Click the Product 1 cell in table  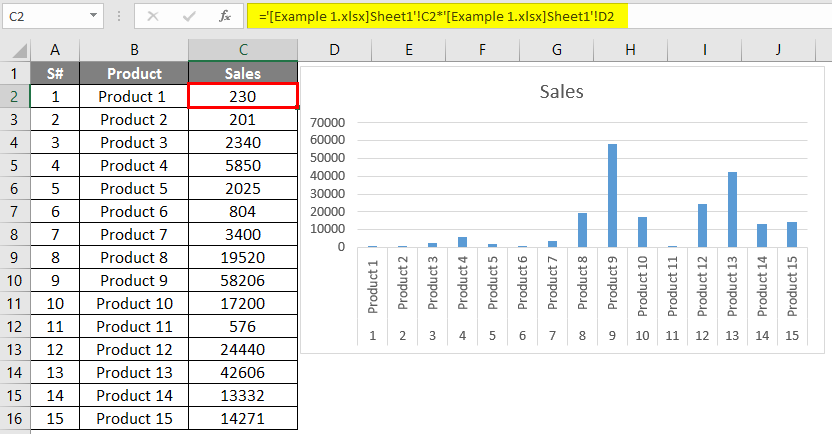point(134,97)
